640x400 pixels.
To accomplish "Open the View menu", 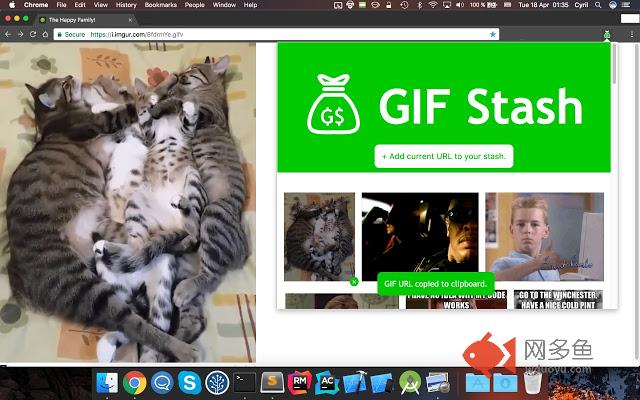I will click(100, 5).
